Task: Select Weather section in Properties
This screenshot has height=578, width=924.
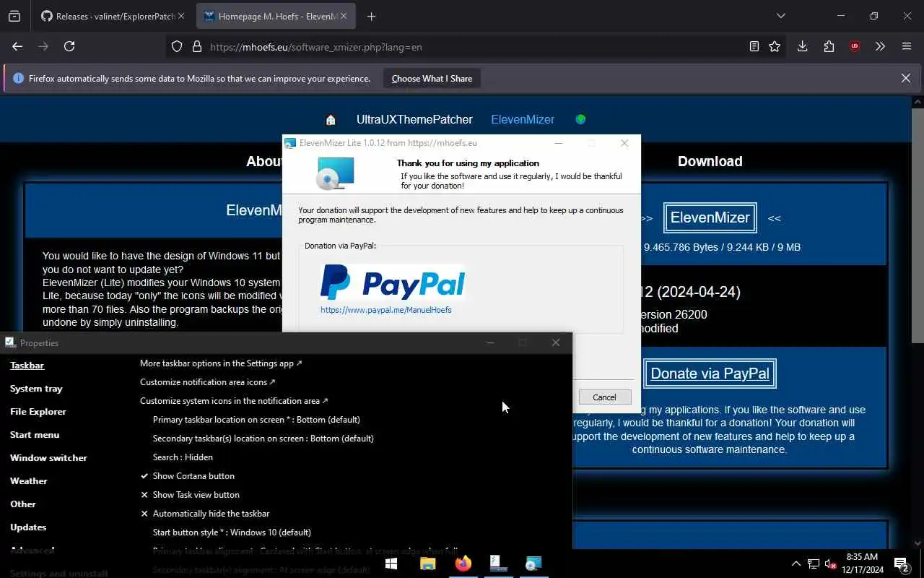Action: click(x=28, y=481)
